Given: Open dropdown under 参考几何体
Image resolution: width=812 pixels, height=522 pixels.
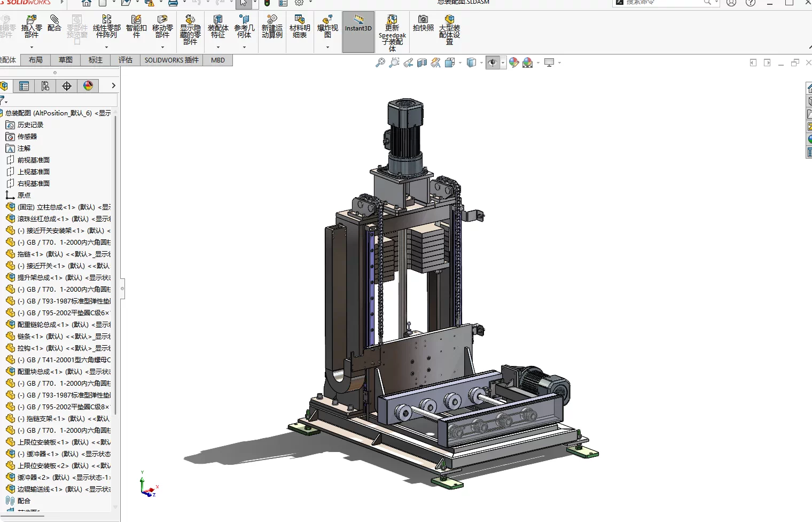Looking at the screenshot, I should coord(244,47).
